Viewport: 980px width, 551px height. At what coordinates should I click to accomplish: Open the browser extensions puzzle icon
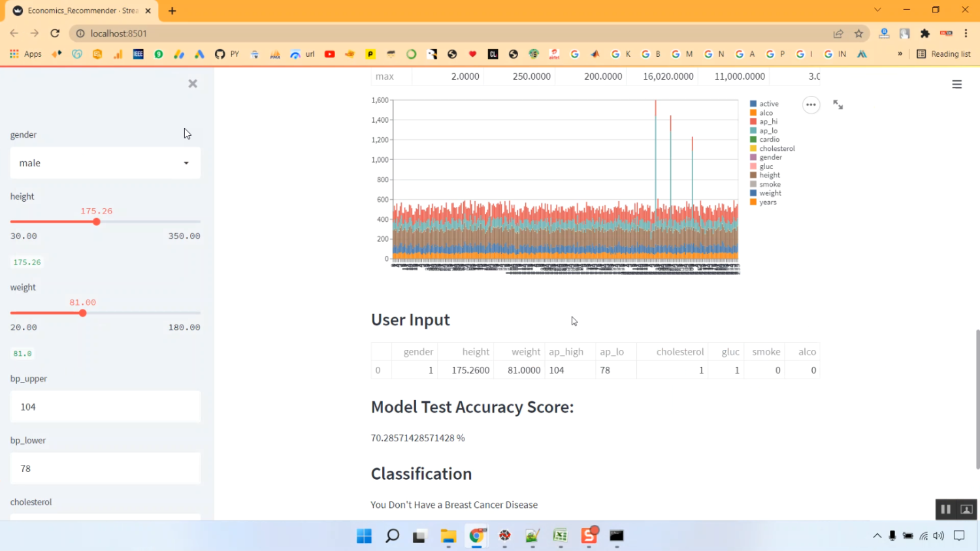tap(924, 33)
